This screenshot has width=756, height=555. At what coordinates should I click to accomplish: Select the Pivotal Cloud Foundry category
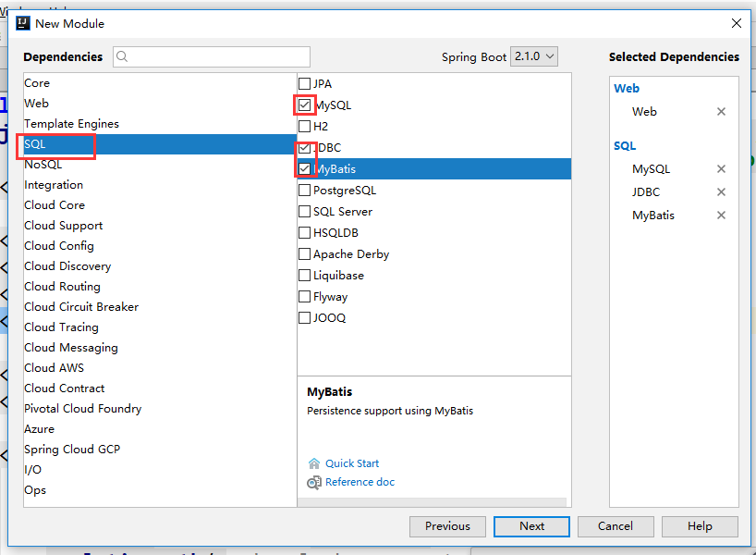coord(160,408)
